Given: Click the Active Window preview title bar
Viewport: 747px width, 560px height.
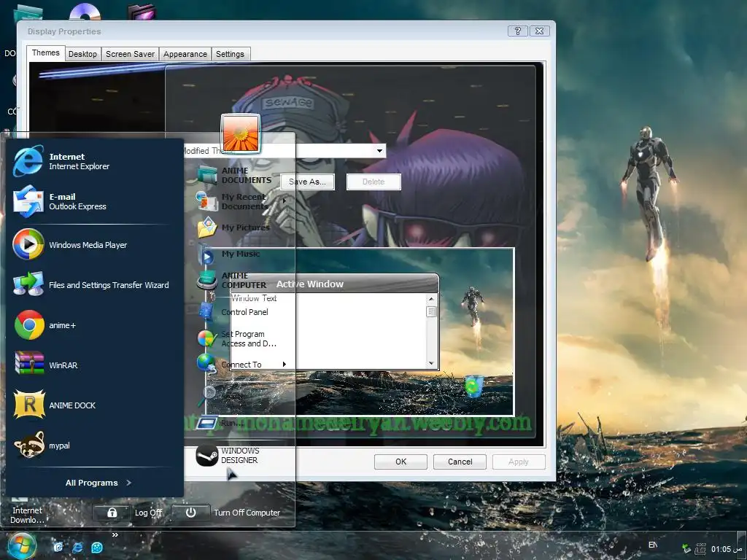Looking at the screenshot, I should [x=333, y=284].
